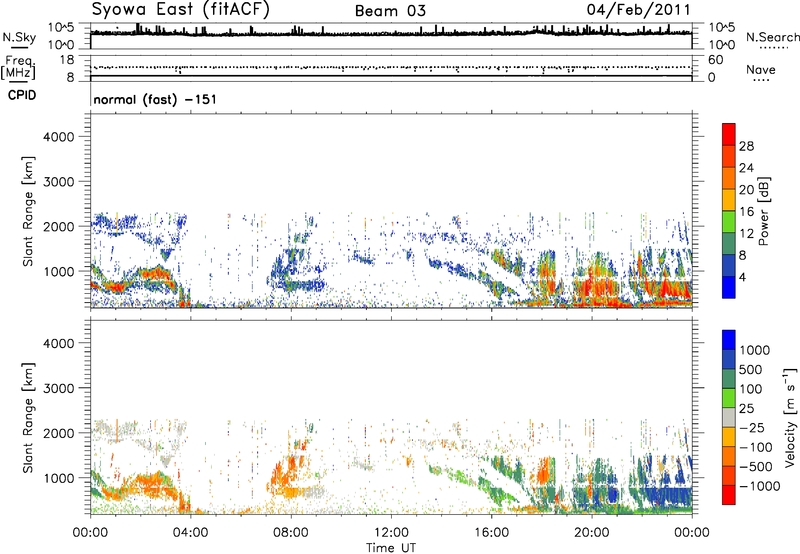
Task: Click the "-500" label on Velocity scale
Action: pos(755,467)
